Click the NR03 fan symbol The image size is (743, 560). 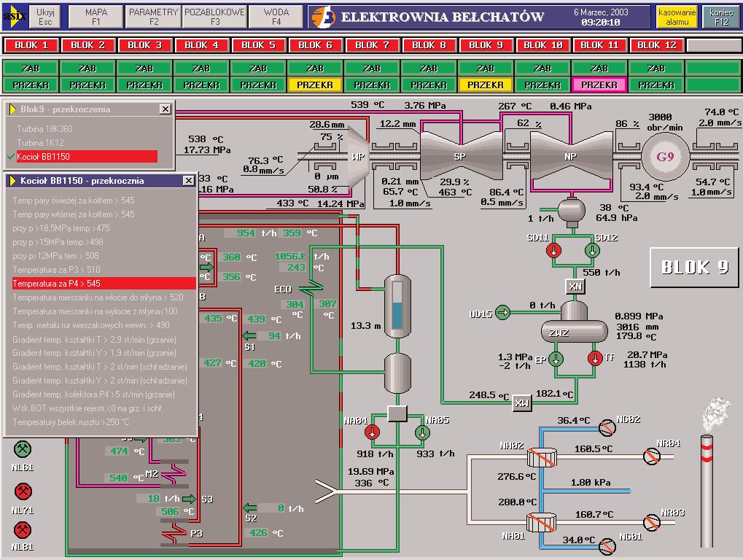click(652, 522)
